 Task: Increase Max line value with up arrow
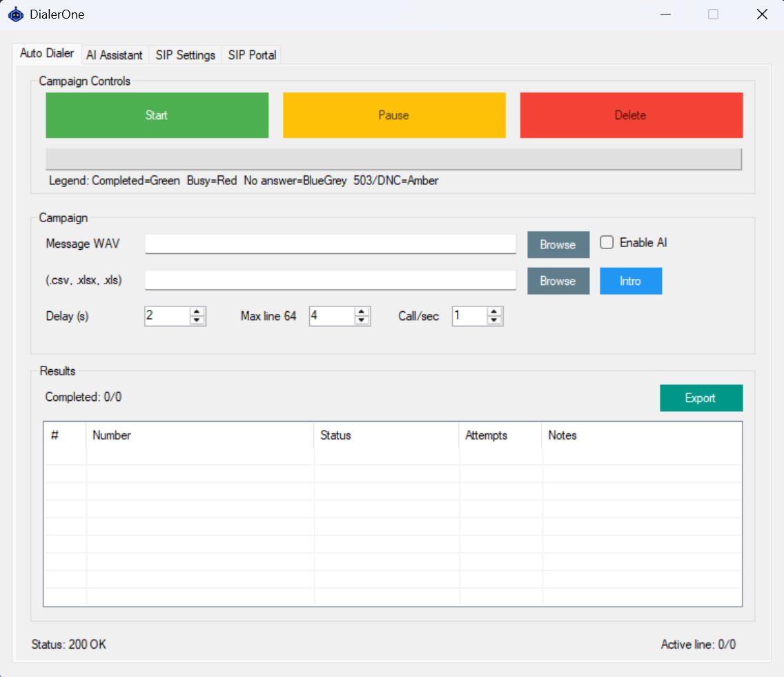(362, 312)
